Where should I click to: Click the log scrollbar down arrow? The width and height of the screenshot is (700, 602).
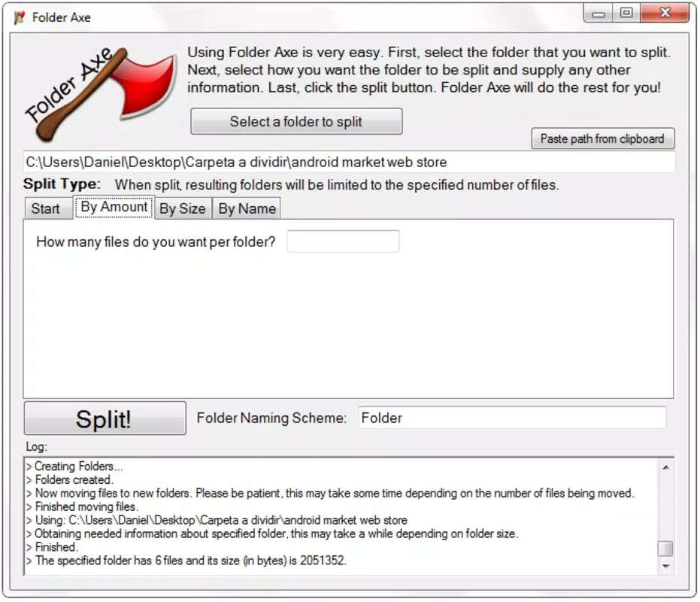pyautogui.click(x=665, y=566)
